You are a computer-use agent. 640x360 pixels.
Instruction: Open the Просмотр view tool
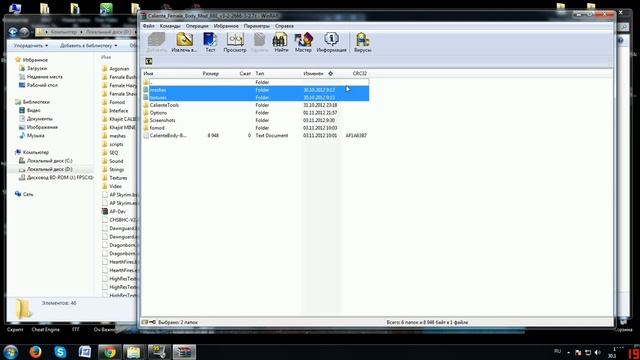(235, 42)
